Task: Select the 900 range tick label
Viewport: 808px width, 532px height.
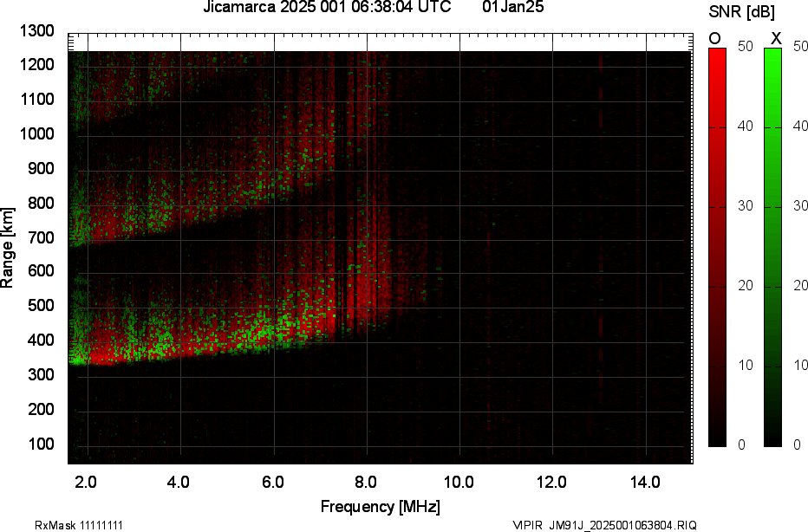Action: (41, 168)
